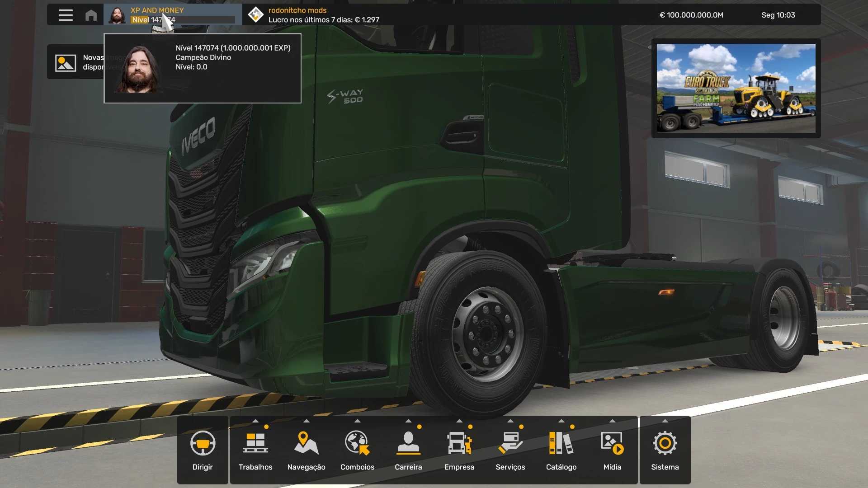The width and height of the screenshot is (868, 488).
Task: Open Farm Machinery DLC banner thumbnail
Action: [x=736, y=88]
